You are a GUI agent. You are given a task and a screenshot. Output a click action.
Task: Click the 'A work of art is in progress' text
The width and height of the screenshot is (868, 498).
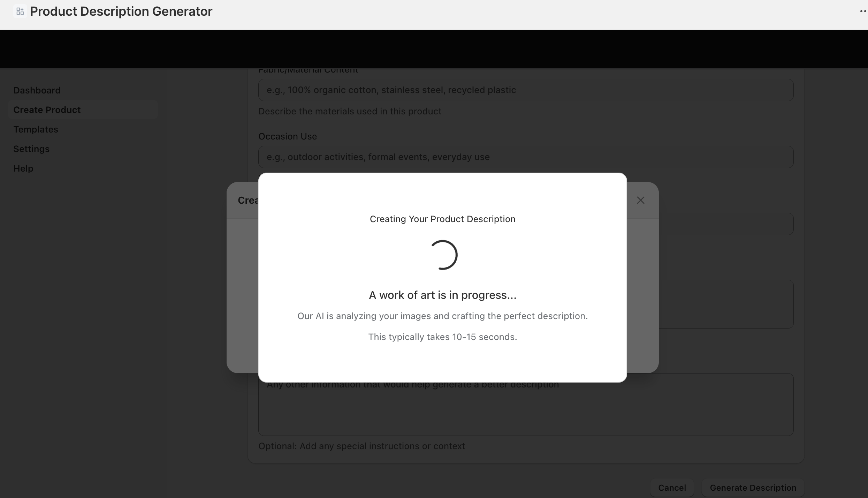click(442, 295)
